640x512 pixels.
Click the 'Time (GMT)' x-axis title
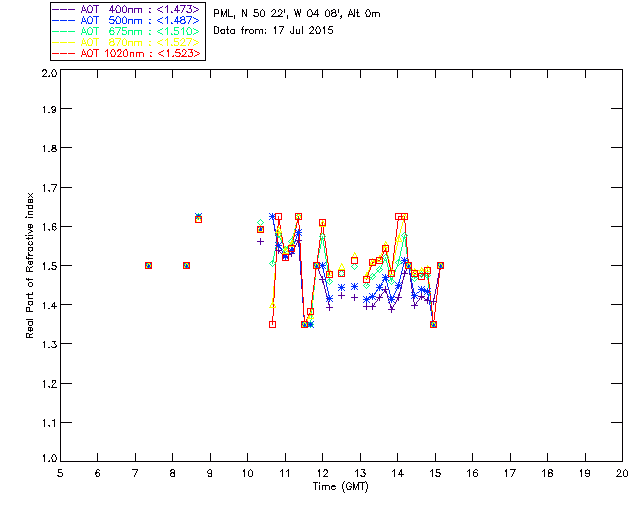340,487
